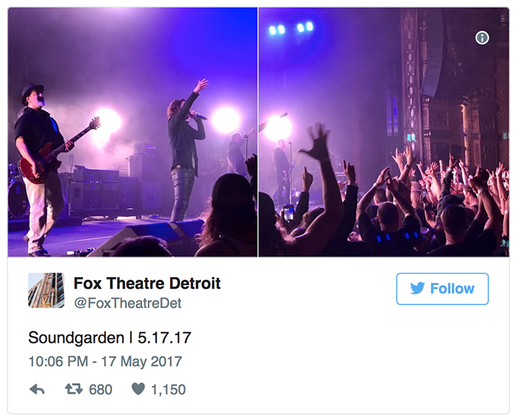Screen dimensions: 520x420
Task: Open right concert photo of crowd
Action: click(x=383, y=132)
